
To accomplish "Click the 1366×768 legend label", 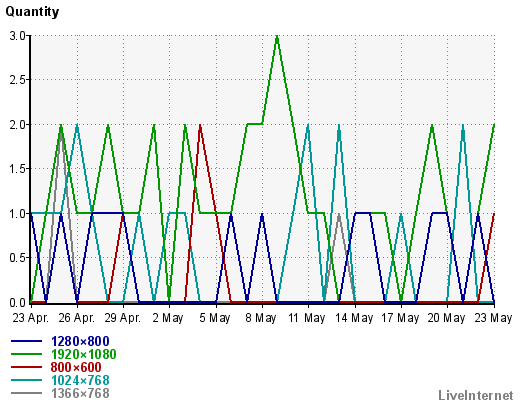I will (x=80, y=393).
